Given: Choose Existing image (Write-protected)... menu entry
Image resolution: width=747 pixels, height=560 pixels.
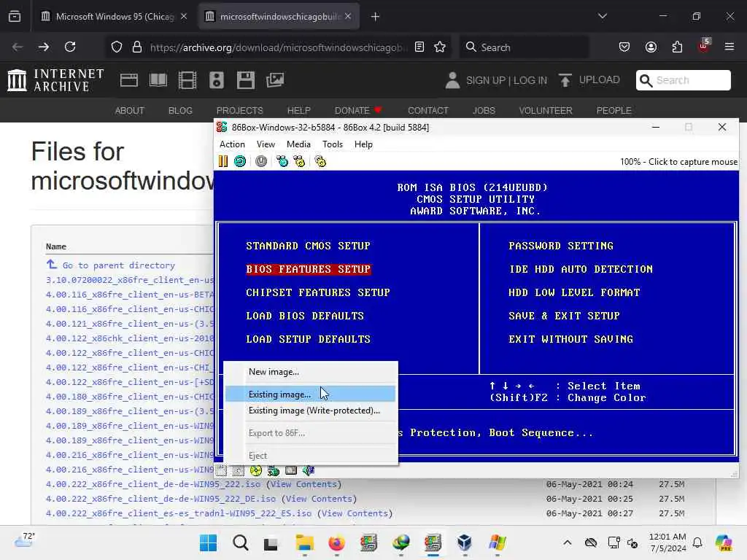Looking at the screenshot, I should pos(311,411).
